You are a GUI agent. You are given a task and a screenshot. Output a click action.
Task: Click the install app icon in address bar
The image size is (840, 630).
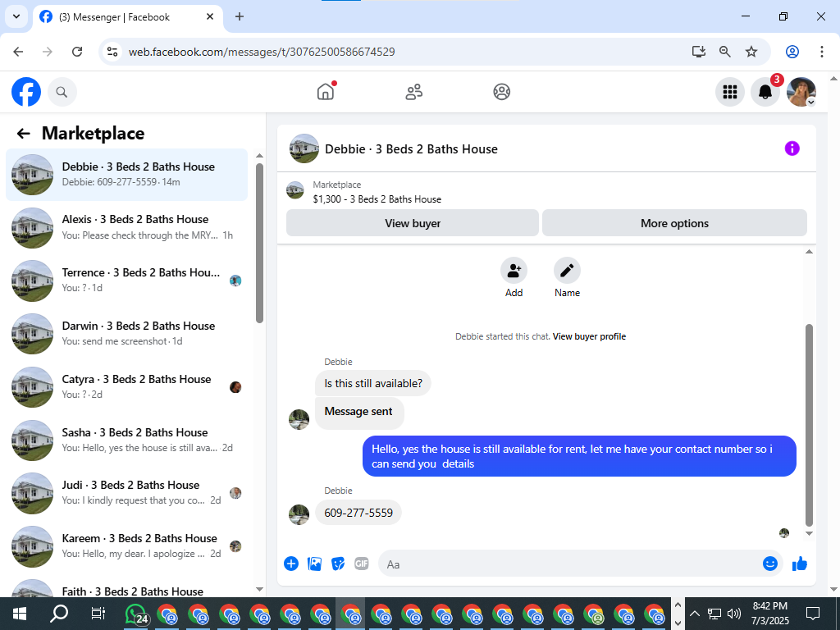point(699,52)
